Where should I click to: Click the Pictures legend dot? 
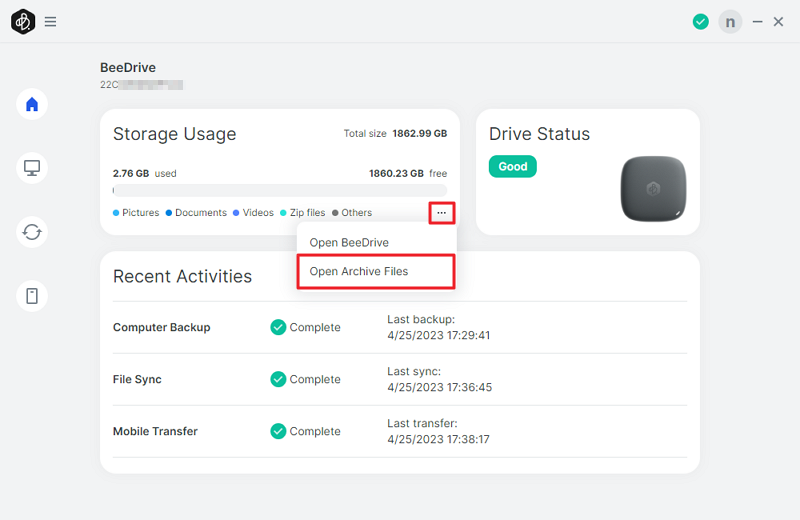(x=116, y=213)
